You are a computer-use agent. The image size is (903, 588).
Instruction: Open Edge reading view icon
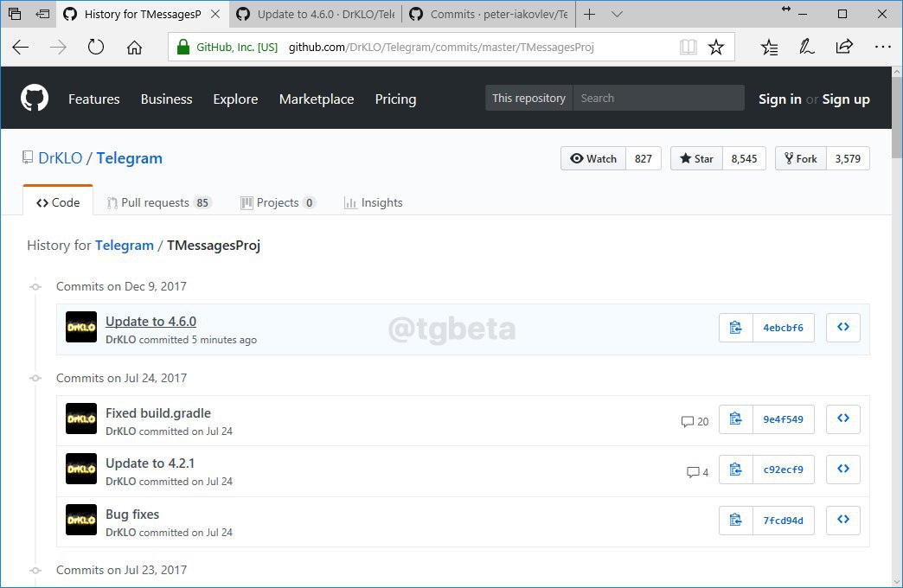click(688, 48)
